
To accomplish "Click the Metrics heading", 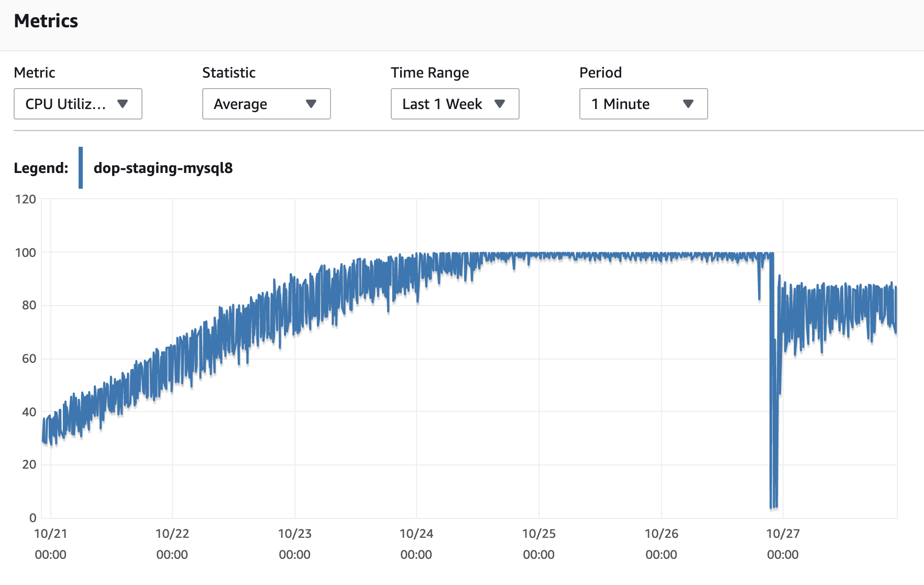I will [46, 21].
